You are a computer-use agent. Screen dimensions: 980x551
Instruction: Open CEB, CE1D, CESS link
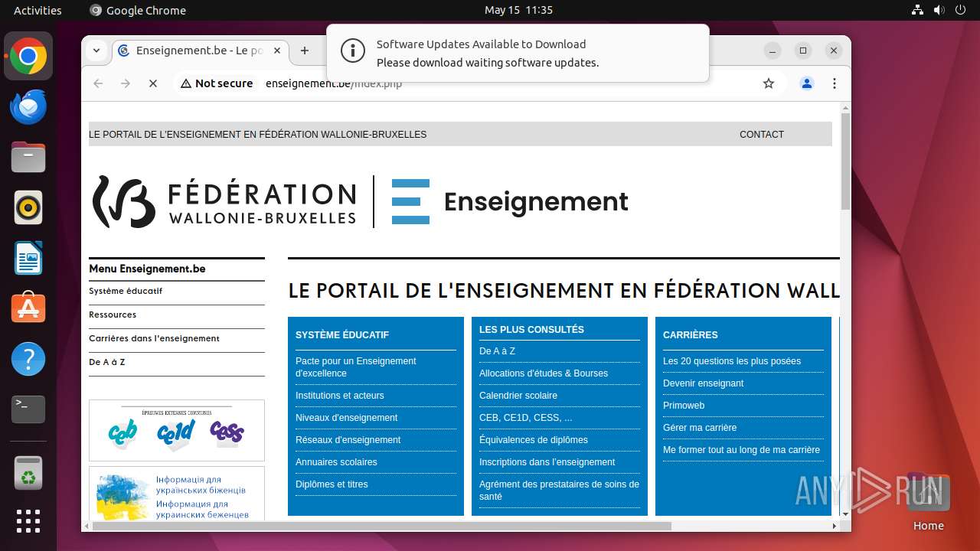point(526,418)
